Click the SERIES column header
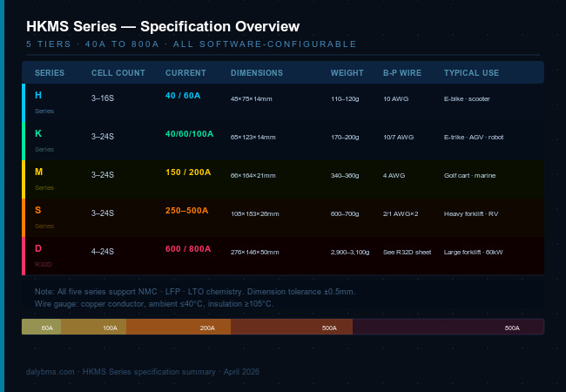566x392 pixels. point(49,72)
